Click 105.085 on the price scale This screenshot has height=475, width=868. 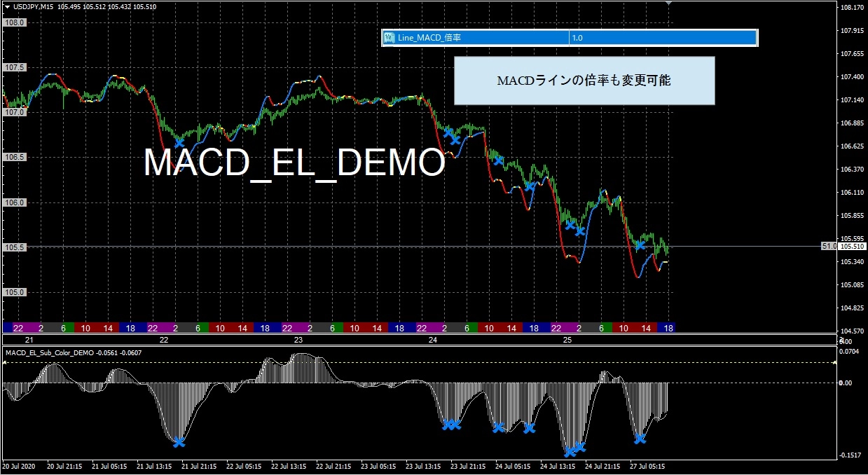point(853,285)
